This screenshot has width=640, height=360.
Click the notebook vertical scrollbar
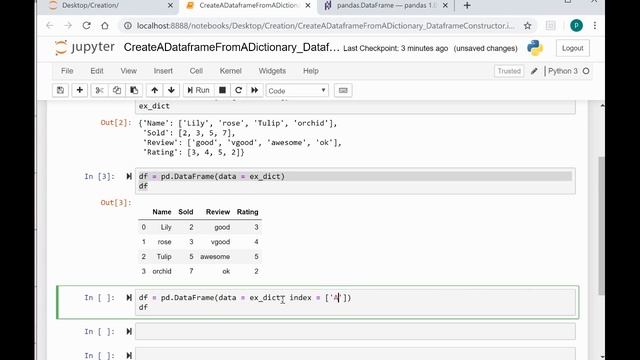click(602, 225)
